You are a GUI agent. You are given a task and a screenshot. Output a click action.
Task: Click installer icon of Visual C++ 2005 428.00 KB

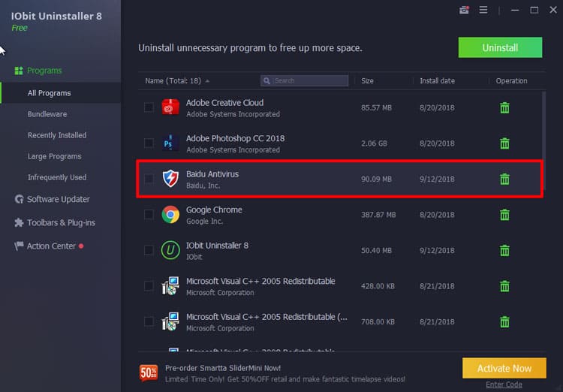tap(170, 285)
